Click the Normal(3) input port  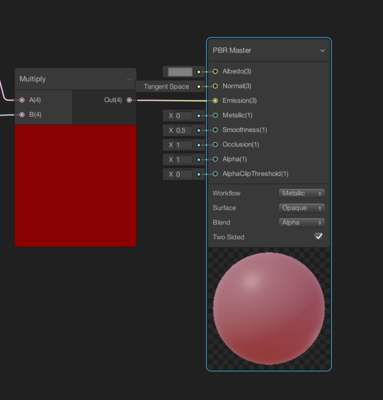point(215,86)
